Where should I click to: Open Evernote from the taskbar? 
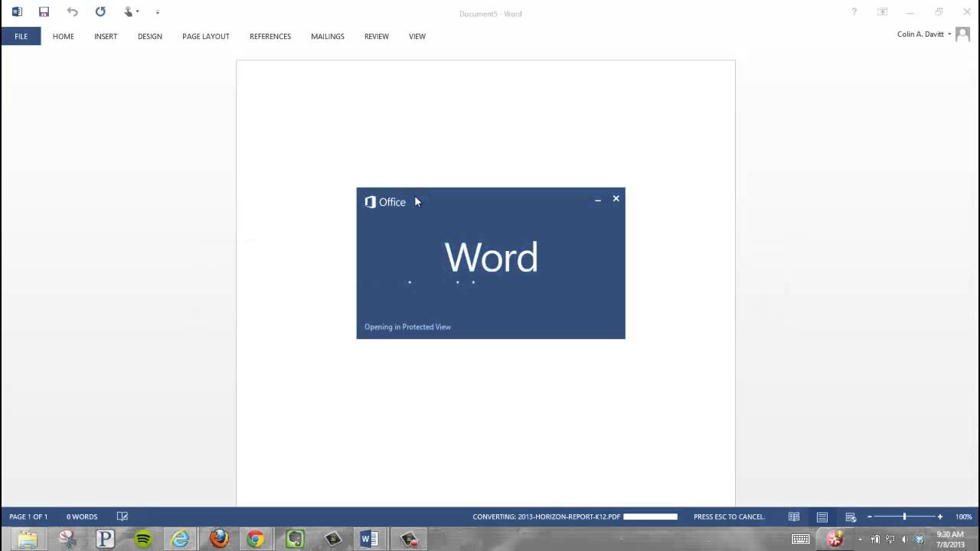point(295,539)
